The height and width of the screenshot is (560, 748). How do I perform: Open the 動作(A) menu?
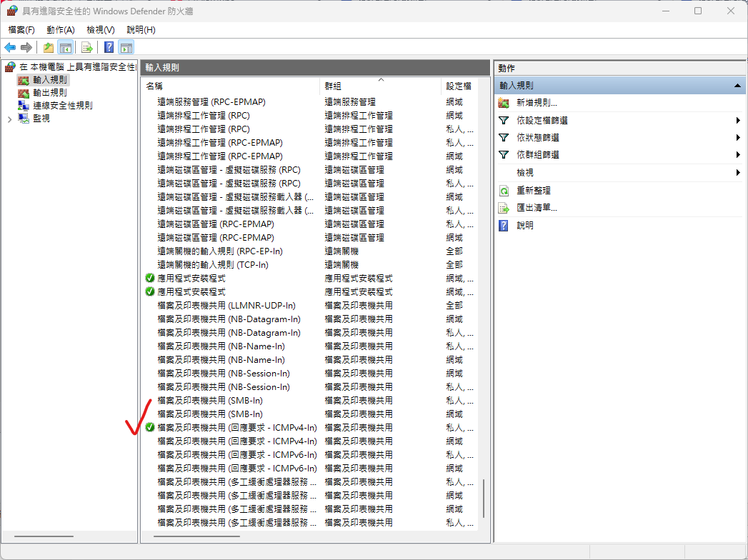coord(61,29)
